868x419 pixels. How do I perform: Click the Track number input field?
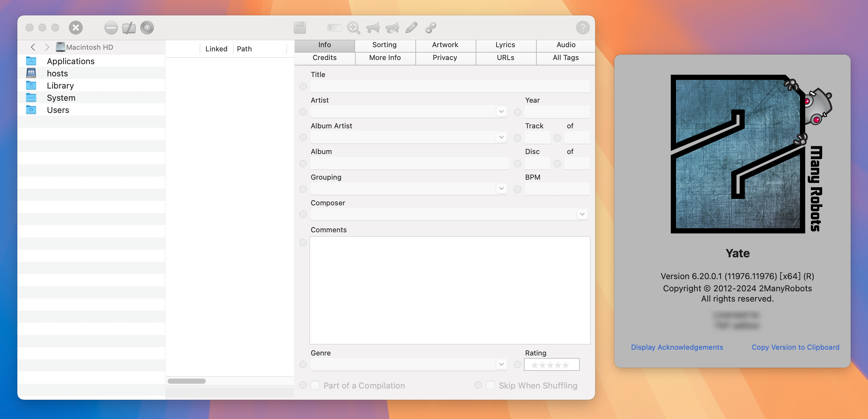tap(537, 137)
